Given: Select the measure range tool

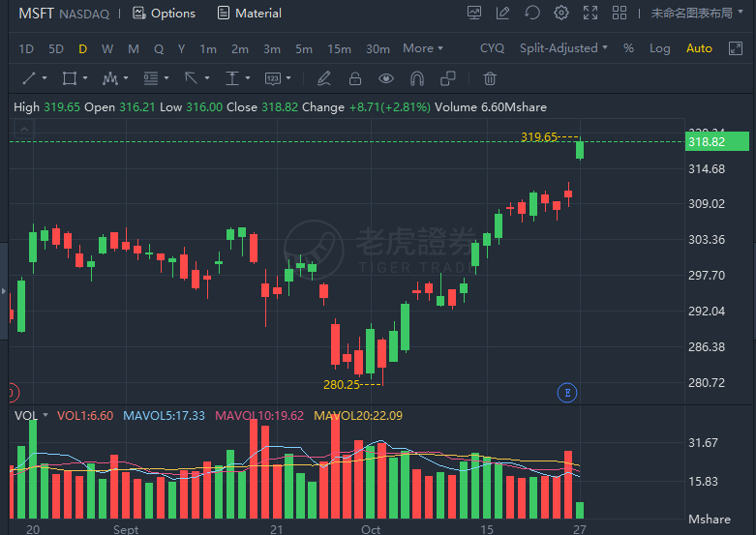Looking at the screenshot, I should point(232,78).
